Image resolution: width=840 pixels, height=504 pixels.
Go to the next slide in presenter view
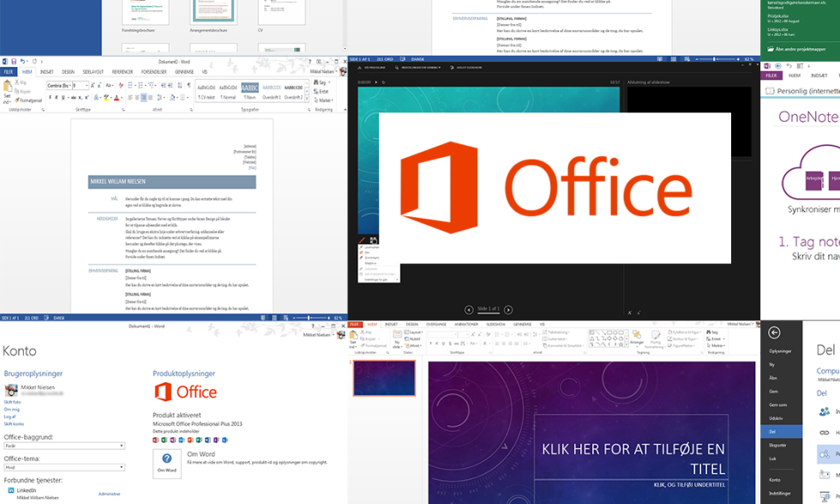[508, 309]
